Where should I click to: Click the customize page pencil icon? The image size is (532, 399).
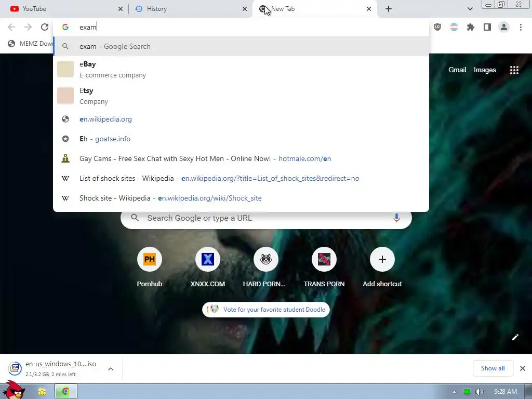tap(515, 337)
